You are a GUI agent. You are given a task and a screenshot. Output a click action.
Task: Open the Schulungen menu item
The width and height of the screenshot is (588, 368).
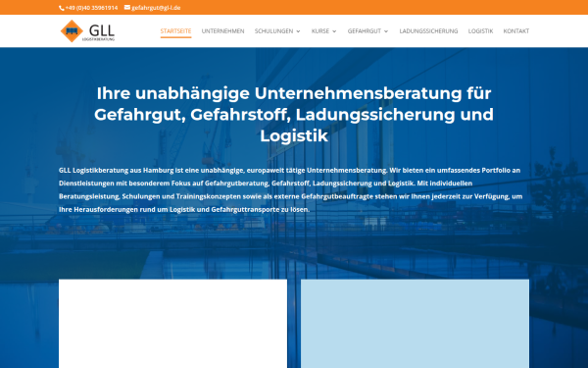point(273,31)
